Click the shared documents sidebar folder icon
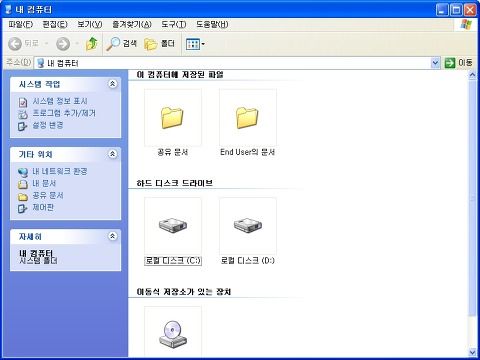This screenshot has width=480, height=360. 23,197
